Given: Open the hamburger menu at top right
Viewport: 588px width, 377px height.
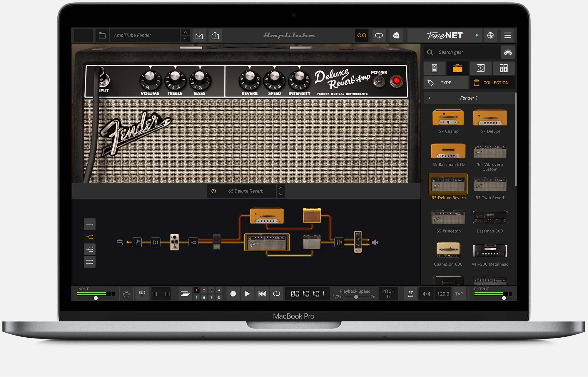Looking at the screenshot, I should [x=508, y=35].
